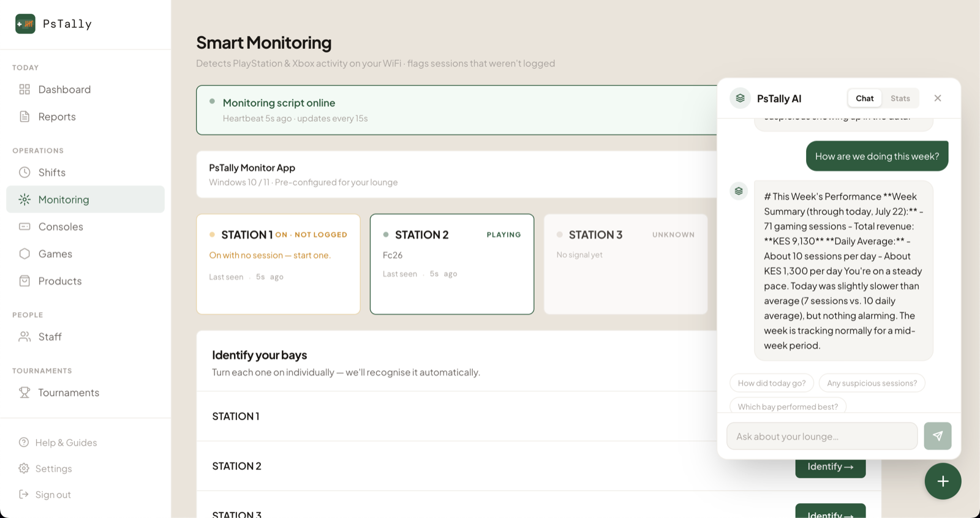Screen dimensions: 980x518
Task: Click the Monitoring sun icon in sidebar
Action: [x=24, y=199]
